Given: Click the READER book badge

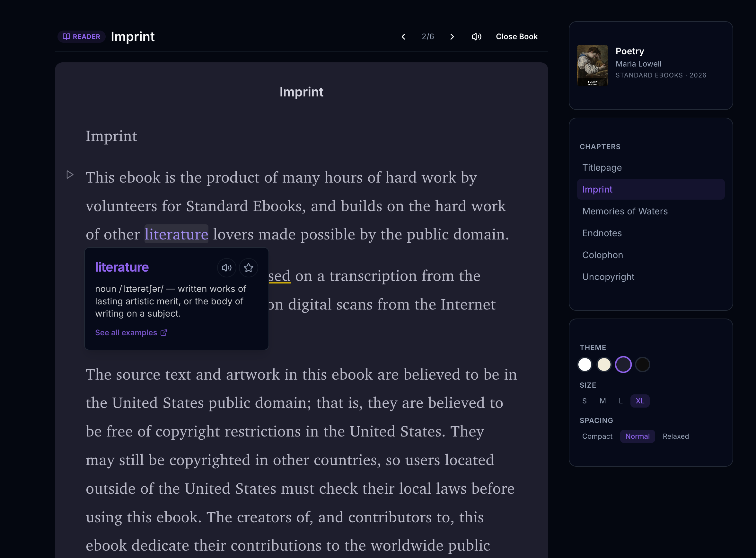Looking at the screenshot, I should pos(82,36).
